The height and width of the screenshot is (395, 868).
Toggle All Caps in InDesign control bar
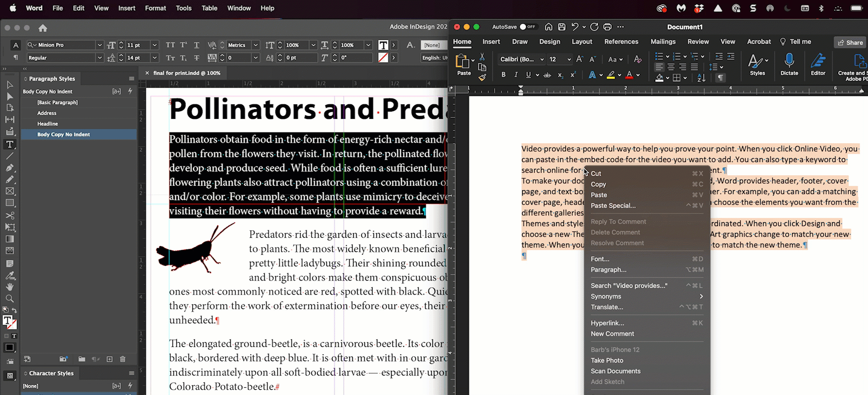tap(170, 45)
